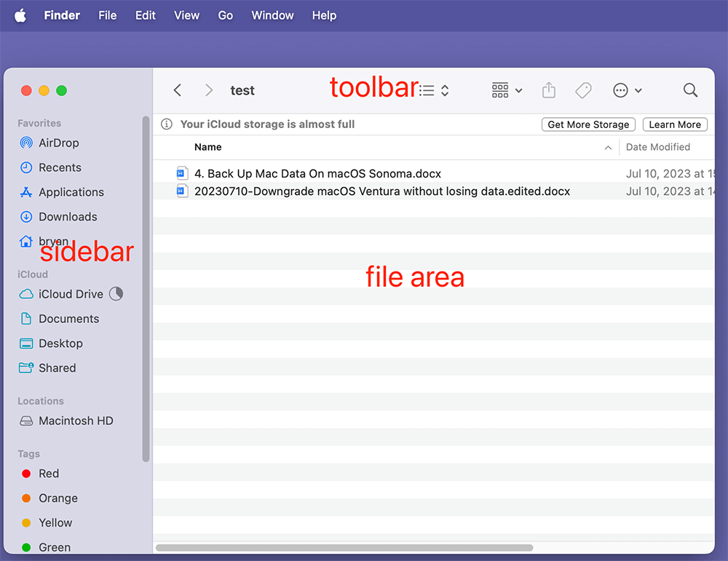
Task: Toggle sort direction on the Name column
Action: pyautogui.click(x=609, y=147)
